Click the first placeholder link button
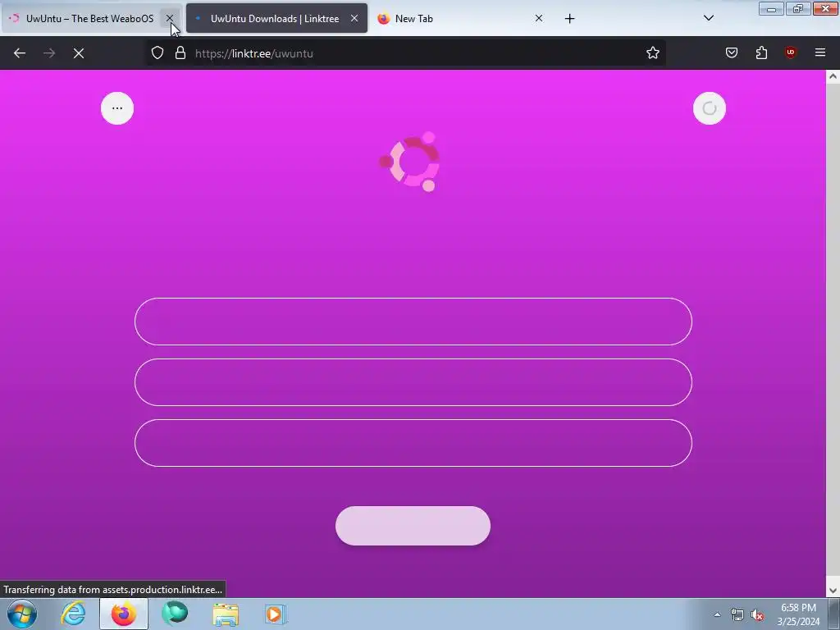 point(413,322)
